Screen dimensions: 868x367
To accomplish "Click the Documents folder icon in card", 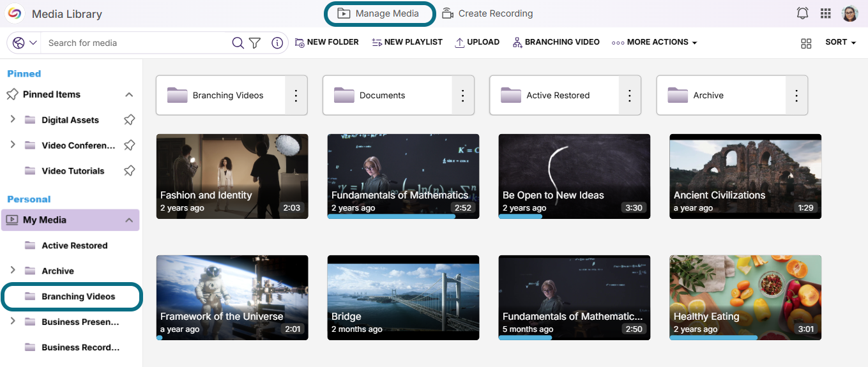I will (344, 95).
